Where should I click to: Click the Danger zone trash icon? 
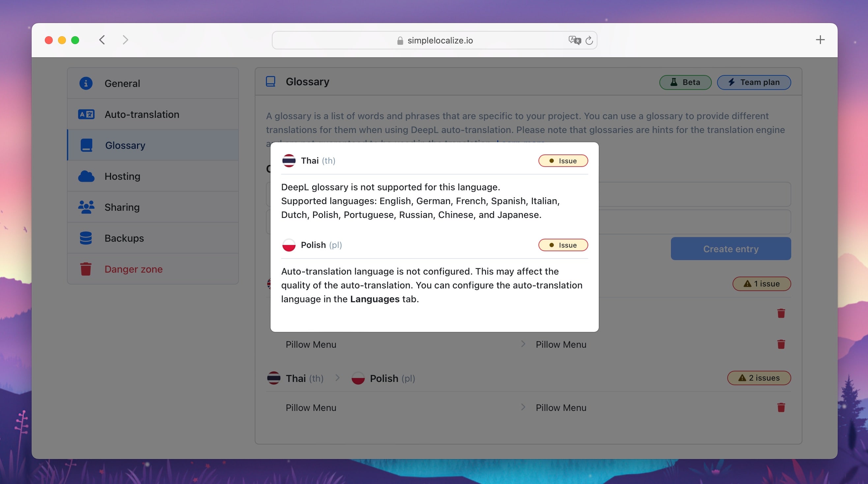click(x=86, y=269)
